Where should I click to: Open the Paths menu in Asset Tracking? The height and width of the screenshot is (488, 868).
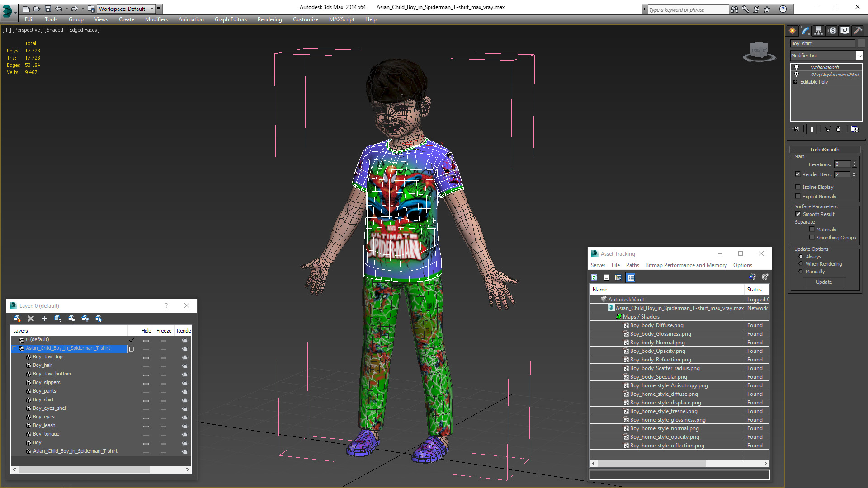point(632,265)
